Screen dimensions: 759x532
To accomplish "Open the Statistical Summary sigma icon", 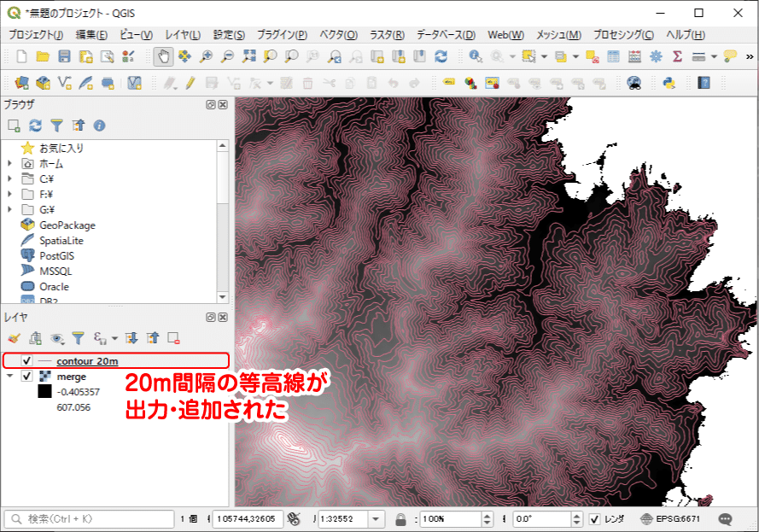I will pos(676,57).
